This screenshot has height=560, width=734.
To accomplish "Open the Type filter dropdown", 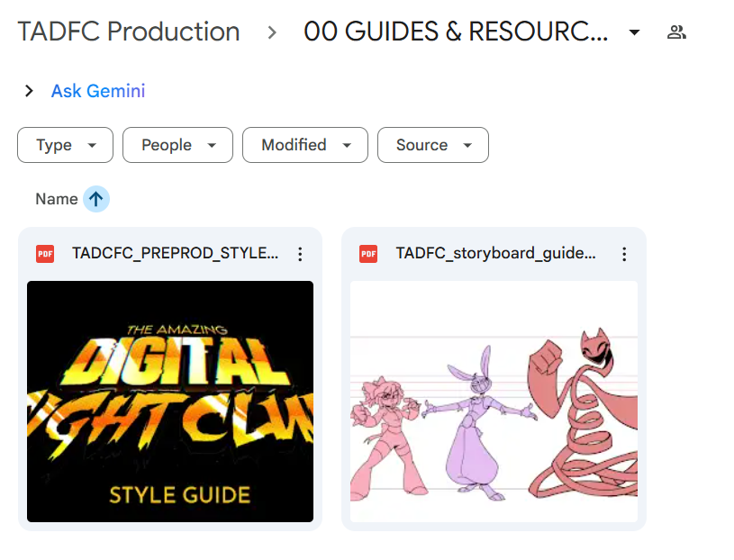I will (65, 145).
